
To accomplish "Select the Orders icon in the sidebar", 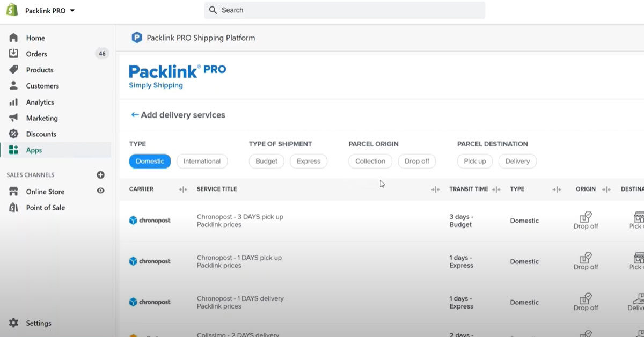I will pyautogui.click(x=13, y=54).
